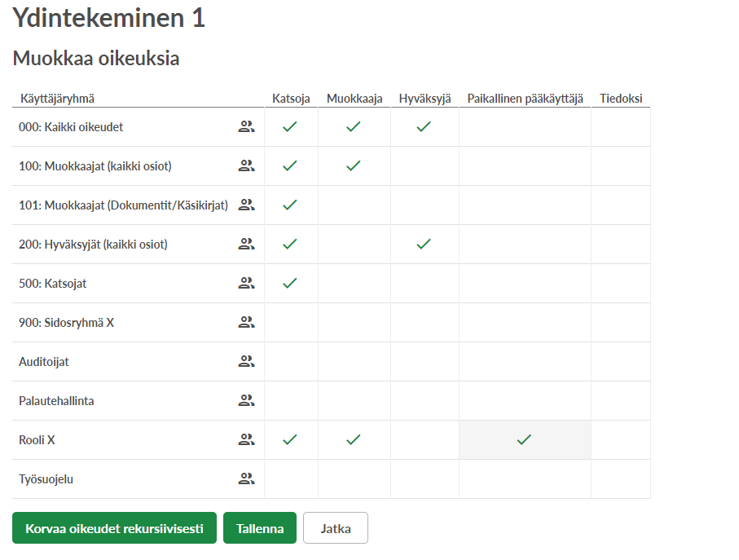
Task: Remove Paikallinen pääkäyttäjä check from Rooli X
Action: [x=524, y=439]
